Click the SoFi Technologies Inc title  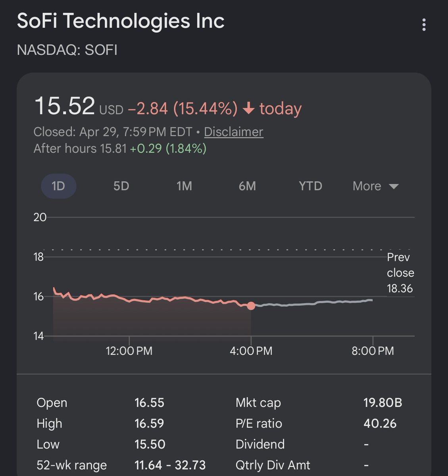coord(121,21)
